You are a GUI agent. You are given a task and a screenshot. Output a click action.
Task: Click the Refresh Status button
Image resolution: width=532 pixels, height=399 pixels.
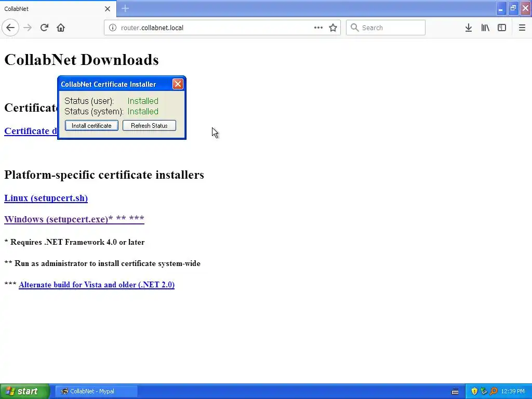coord(149,126)
